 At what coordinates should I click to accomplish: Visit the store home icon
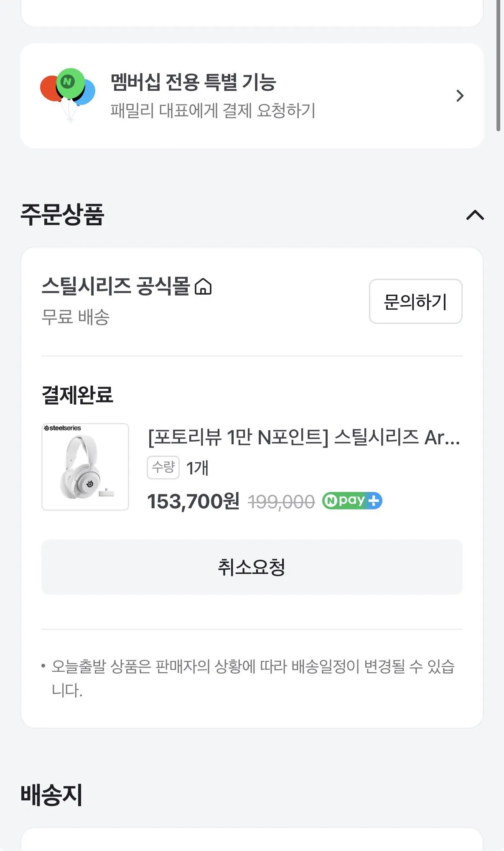(x=204, y=287)
